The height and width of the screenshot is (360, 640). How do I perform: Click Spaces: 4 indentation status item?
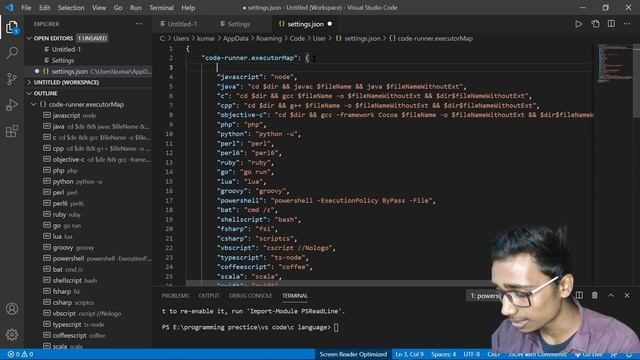[x=443, y=354]
